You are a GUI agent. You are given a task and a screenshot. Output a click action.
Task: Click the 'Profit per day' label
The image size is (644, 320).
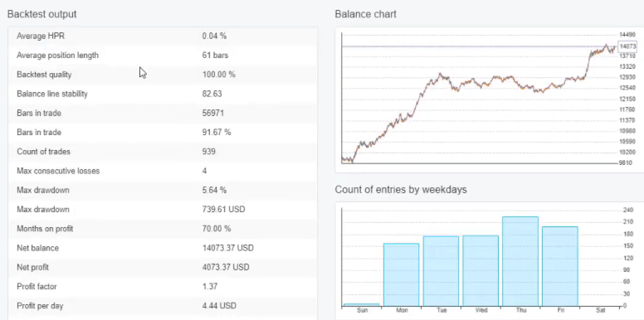(x=40, y=306)
